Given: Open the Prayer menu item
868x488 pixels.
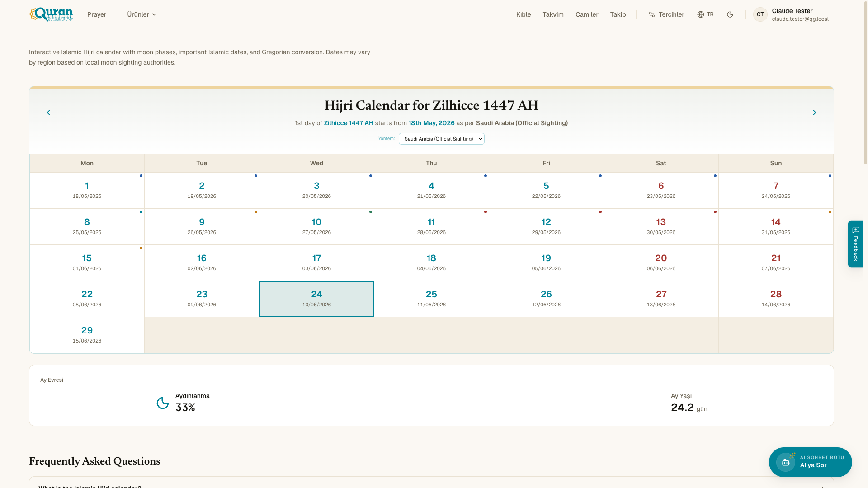Looking at the screenshot, I should (97, 14).
